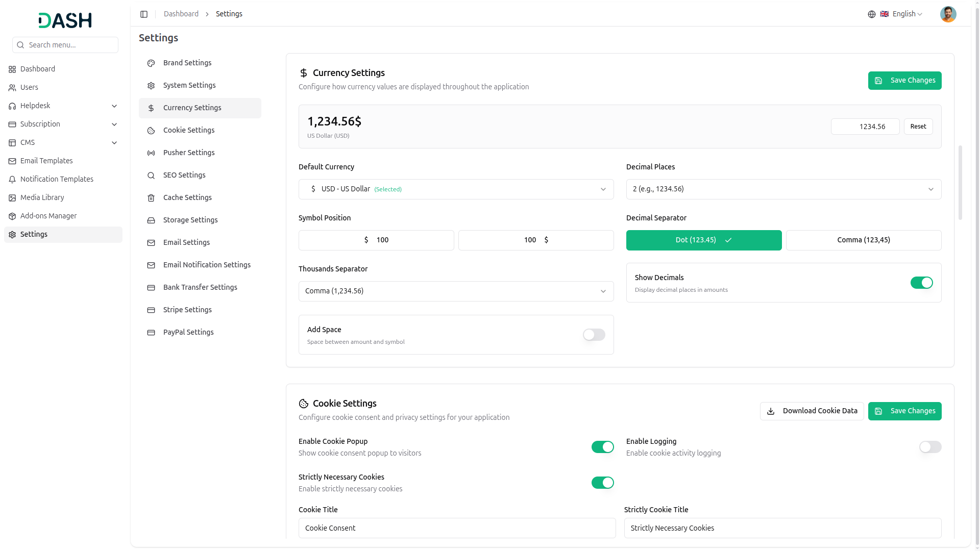
Task: Click the globe language icon
Action: [872, 14]
